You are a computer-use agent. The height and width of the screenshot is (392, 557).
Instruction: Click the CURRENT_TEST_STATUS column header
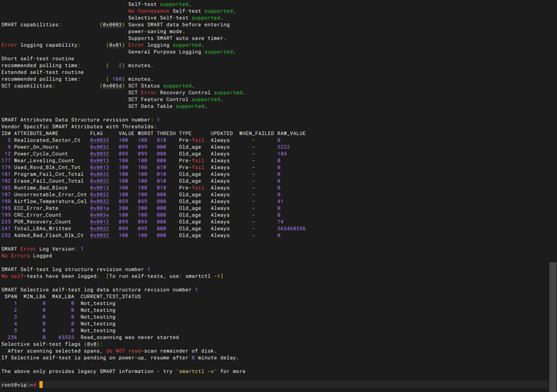(x=111, y=297)
